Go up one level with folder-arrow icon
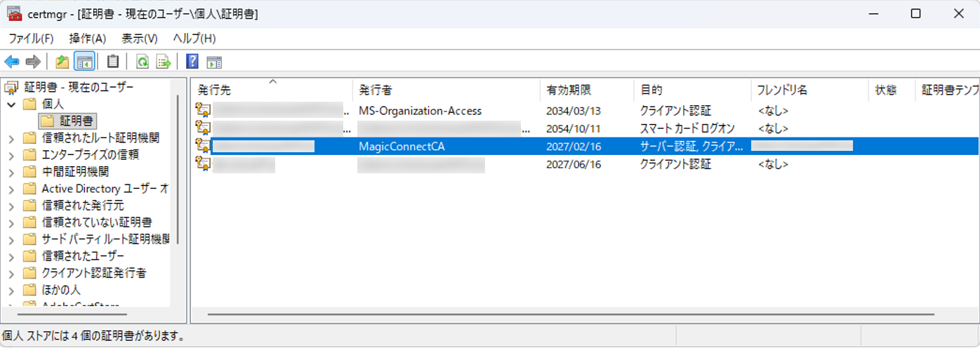Image resolution: width=980 pixels, height=348 pixels. click(62, 62)
